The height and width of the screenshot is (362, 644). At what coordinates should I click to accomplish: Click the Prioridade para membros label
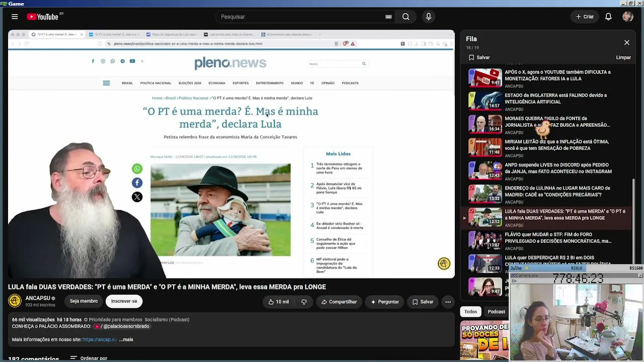(115, 320)
